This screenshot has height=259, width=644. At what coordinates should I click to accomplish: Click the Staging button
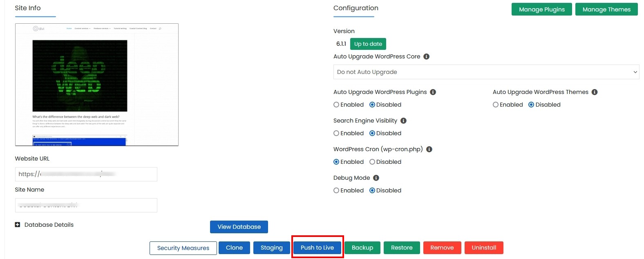(x=271, y=248)
